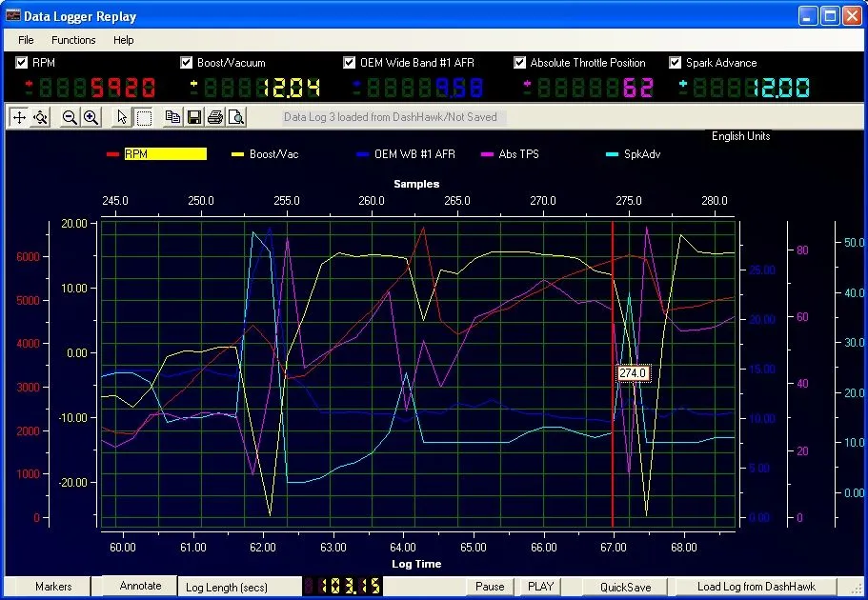Click the zoom axes tool icon
Image resolution: width=868 pixels, height=600 pixels.
(x=40, y=117)
